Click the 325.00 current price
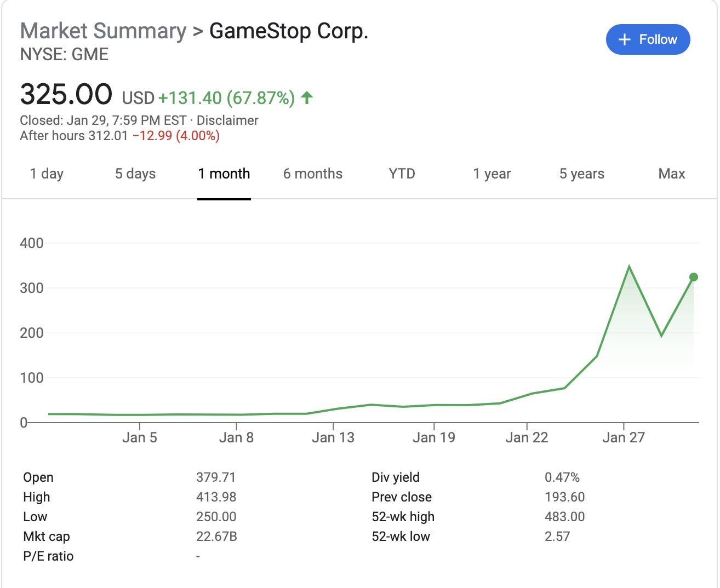720x588 pixels. click(66, 94)
